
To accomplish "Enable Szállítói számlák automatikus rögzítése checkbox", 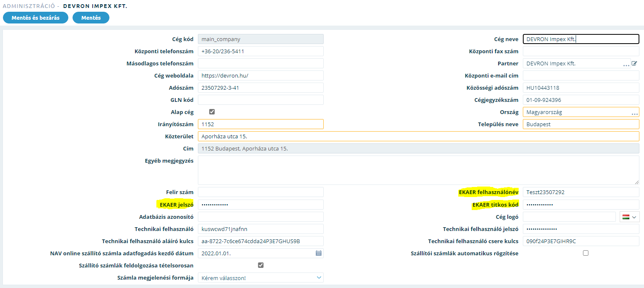I will tap(586, 253).
